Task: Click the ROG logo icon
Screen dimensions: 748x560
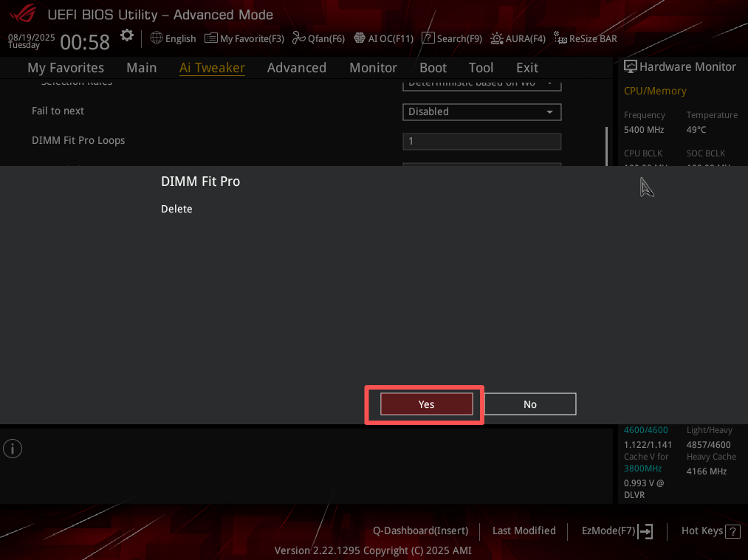Action: (22, 13)
